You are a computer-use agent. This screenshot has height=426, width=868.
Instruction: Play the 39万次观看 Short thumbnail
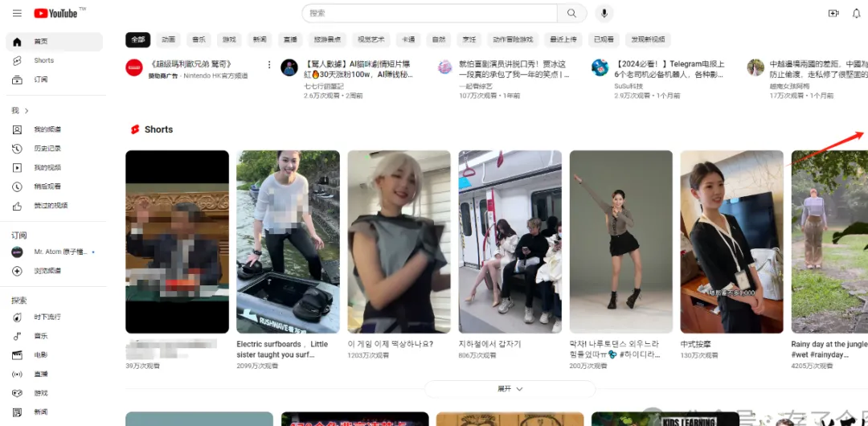177,241
